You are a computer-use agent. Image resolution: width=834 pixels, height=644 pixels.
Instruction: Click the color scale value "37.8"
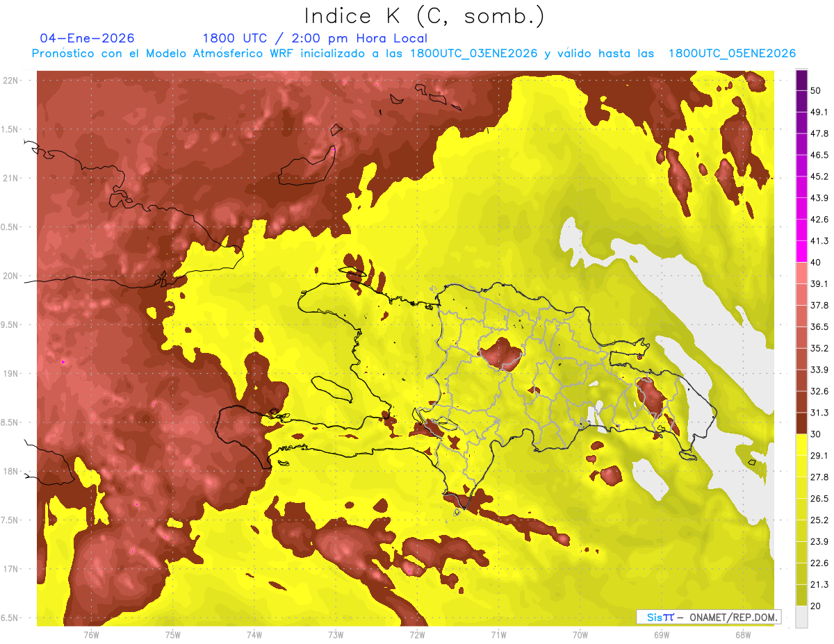pos(819,305)
